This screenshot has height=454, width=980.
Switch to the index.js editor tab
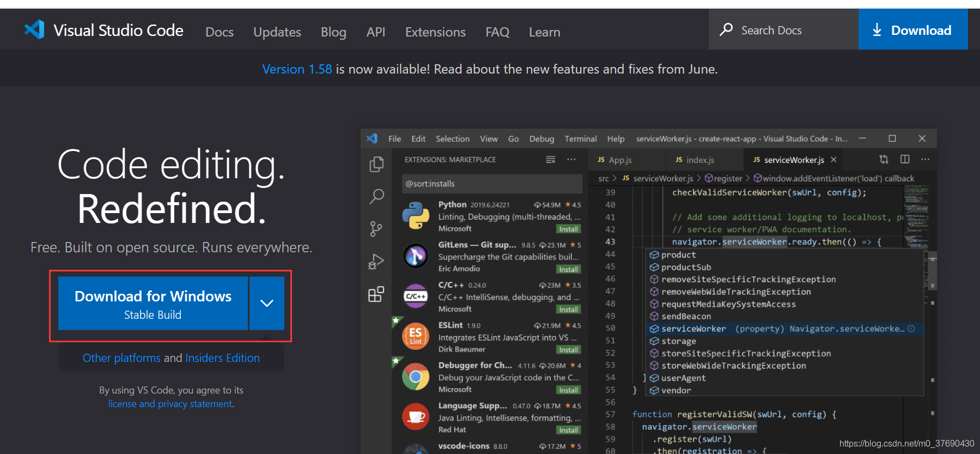[704, 160]
